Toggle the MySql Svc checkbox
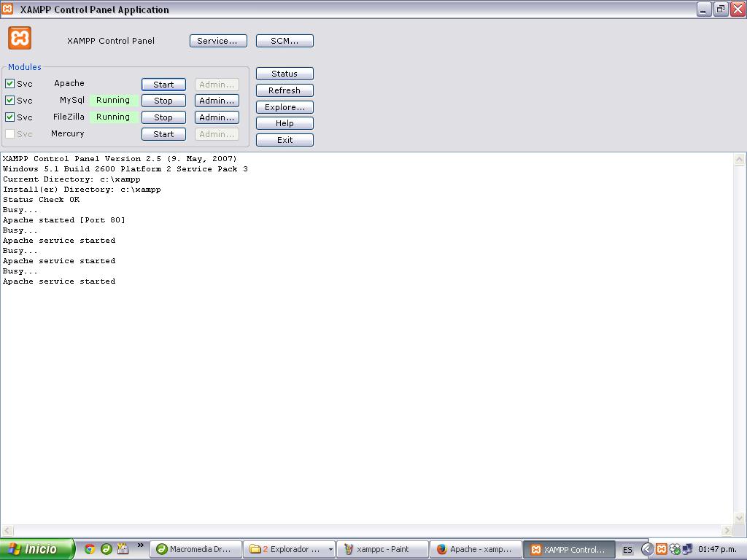 click(x=9, y=100)
